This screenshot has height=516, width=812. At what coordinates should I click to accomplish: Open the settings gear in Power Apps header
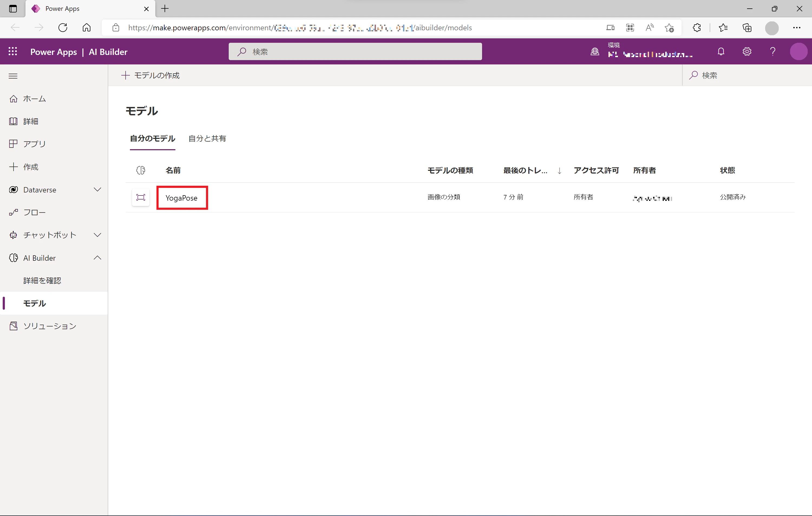pyautogui.click(x=747, y=51)
